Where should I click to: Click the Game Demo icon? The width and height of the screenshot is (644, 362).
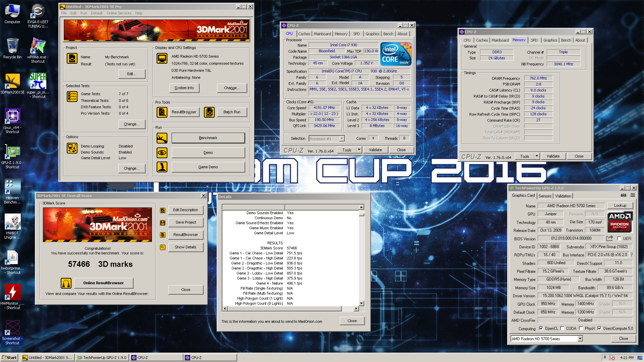pos(162,167)
